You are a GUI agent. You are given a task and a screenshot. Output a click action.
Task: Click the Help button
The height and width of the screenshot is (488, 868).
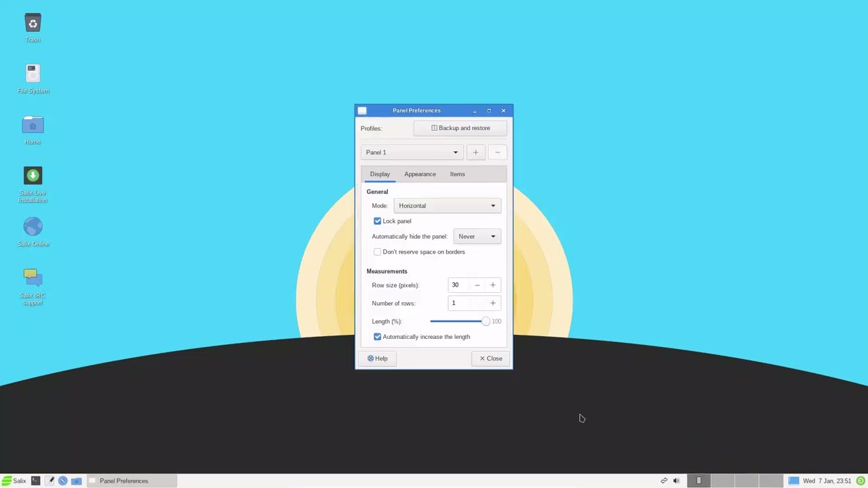tap(377, 359)
